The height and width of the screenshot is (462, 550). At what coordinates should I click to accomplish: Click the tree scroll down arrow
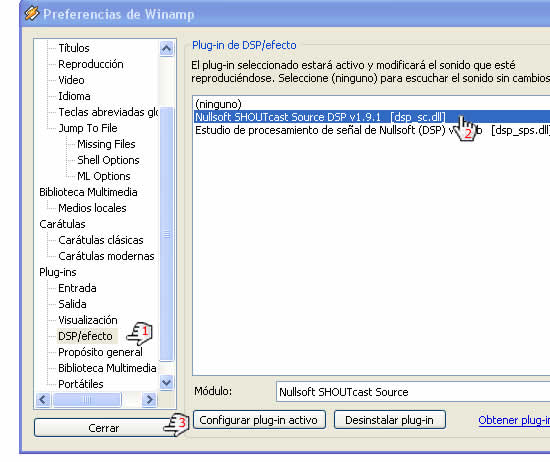point(166,382)
